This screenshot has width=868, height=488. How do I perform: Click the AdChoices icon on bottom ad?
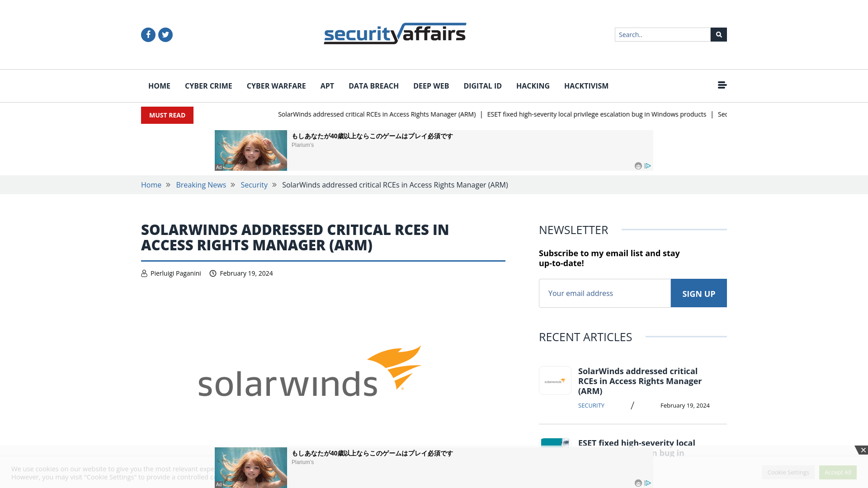click(648, 483)
